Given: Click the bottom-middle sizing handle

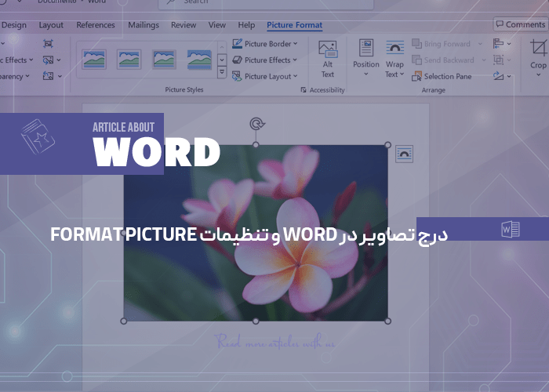Looking at the screenshot, I should pyautogui.click(x=256, y=321).
